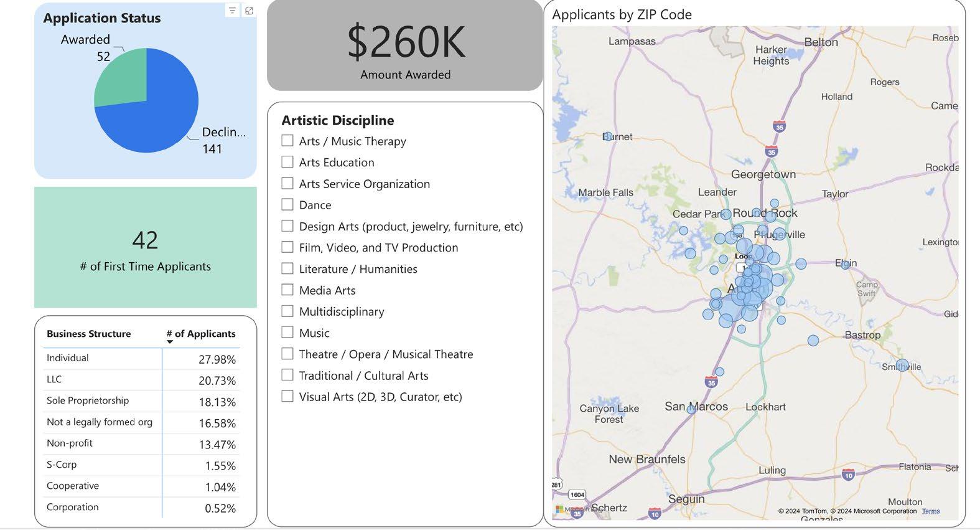Tick the Visual Arts checkbox
The width and height of the screenshot is (980, 530).
pos(287,397)
